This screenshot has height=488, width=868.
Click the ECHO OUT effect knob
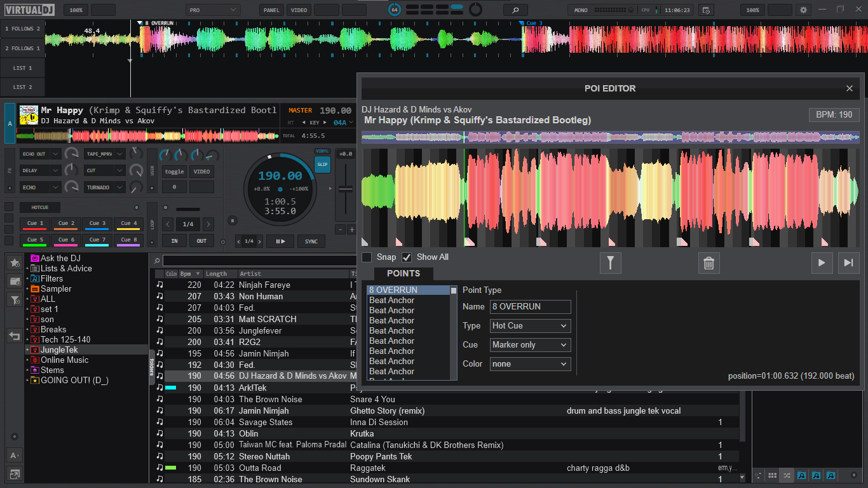[x=72, y=154]
